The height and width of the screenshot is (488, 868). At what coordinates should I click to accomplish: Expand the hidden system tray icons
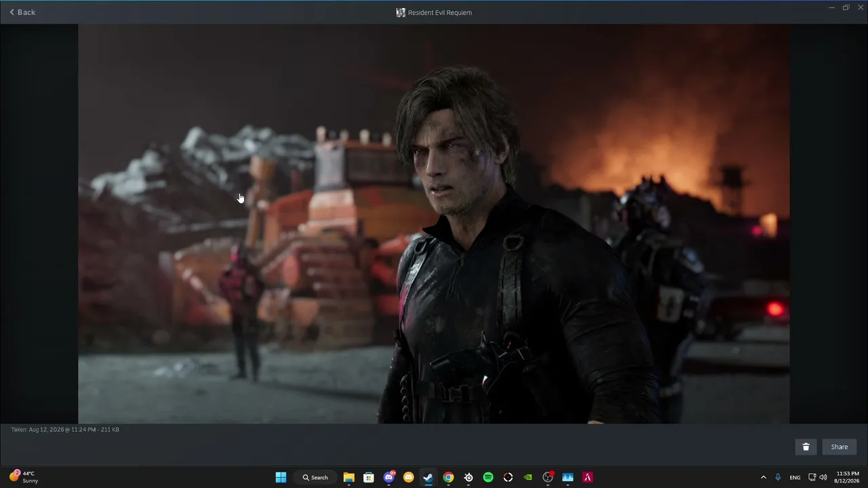coord(764,477)
